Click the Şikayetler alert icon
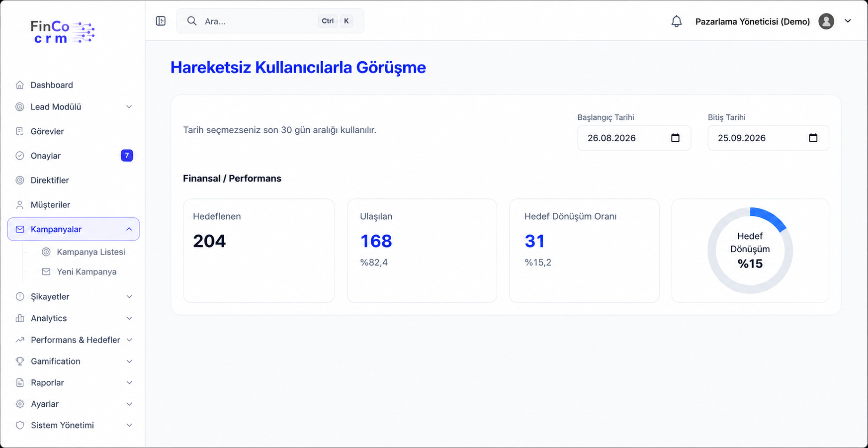 coord(20,297)
